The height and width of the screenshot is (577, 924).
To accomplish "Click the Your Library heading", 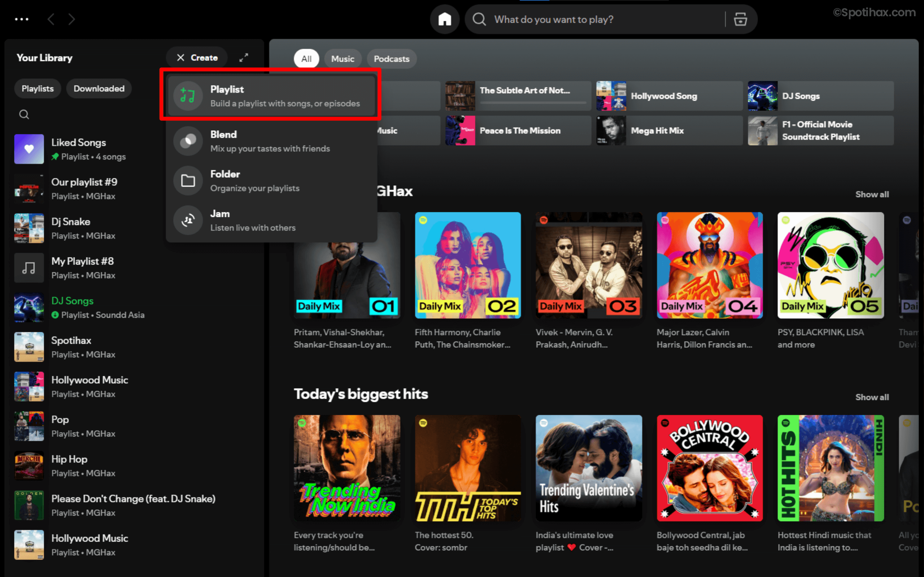I will pyautogui.click(x=44, y=58).
